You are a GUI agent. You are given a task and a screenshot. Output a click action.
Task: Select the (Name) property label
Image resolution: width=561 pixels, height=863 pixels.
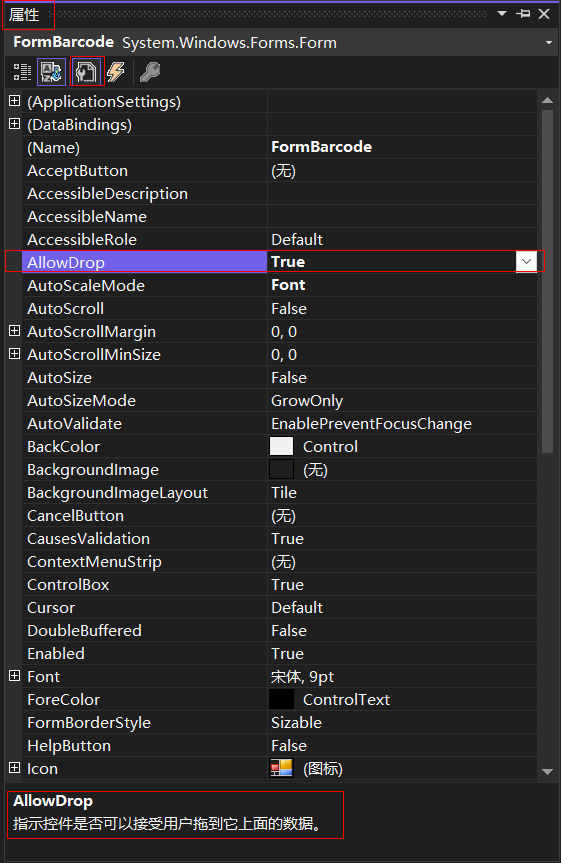click(x=53, y=148)
